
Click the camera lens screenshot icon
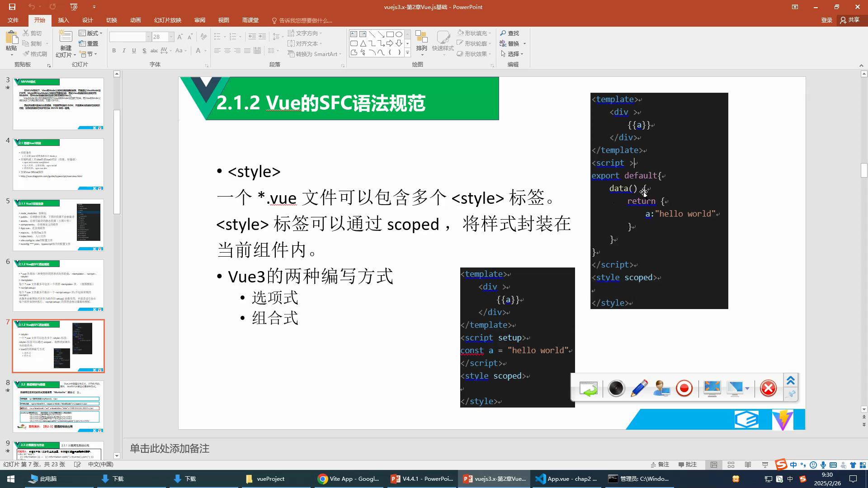point(616,389)
